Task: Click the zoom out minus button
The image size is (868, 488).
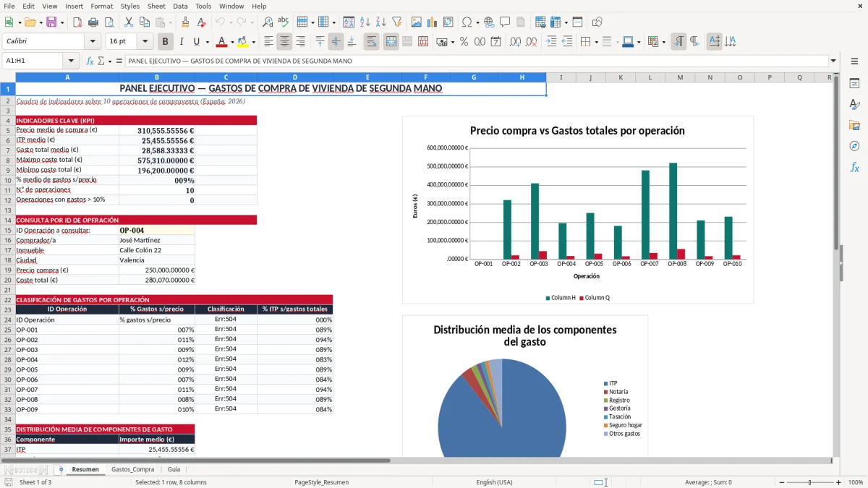Action: tap(780, 482)
